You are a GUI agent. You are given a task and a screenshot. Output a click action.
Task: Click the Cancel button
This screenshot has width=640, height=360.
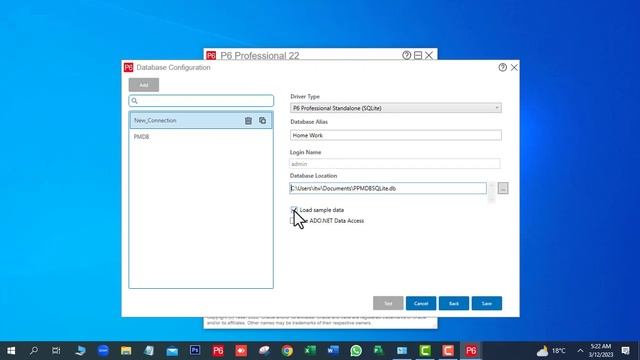tap(421, 303)
